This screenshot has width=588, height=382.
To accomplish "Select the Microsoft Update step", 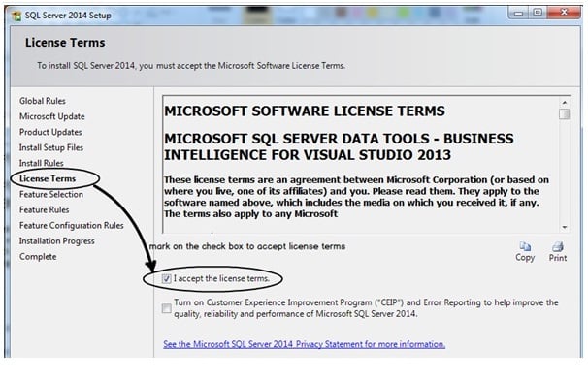I will click(52, 116).
